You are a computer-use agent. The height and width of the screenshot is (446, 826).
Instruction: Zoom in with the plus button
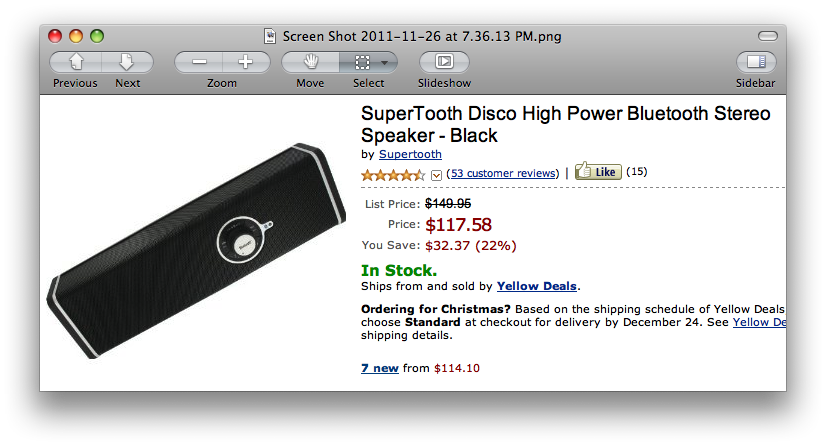[x=245, y=62]
